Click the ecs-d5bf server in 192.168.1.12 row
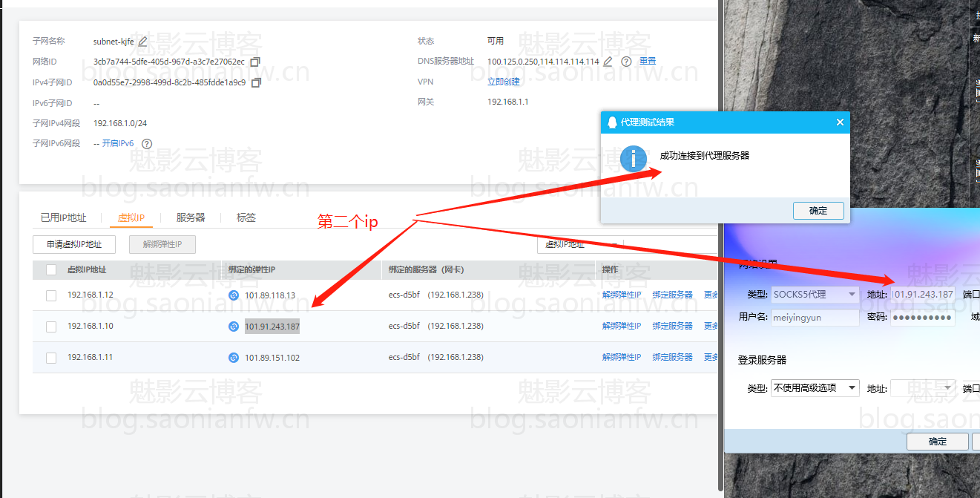Image resolution: width=980 pixels, height=498 pixels. 404,295
